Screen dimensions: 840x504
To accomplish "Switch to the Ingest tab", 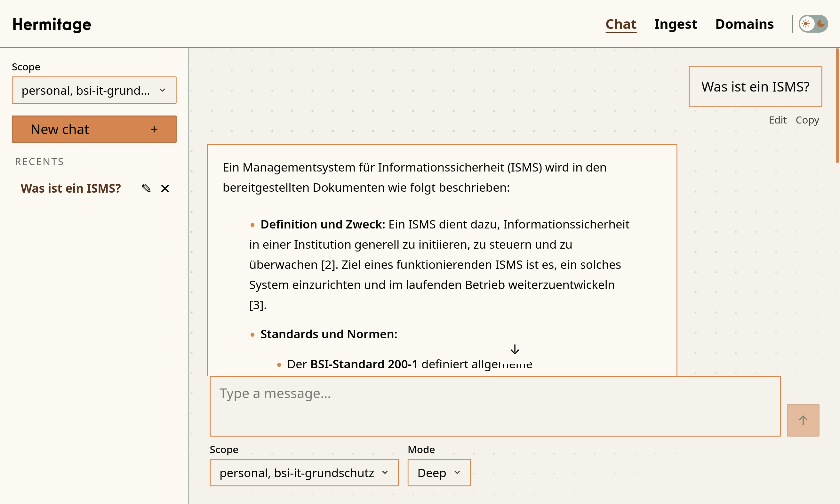I will click(676, 24).
